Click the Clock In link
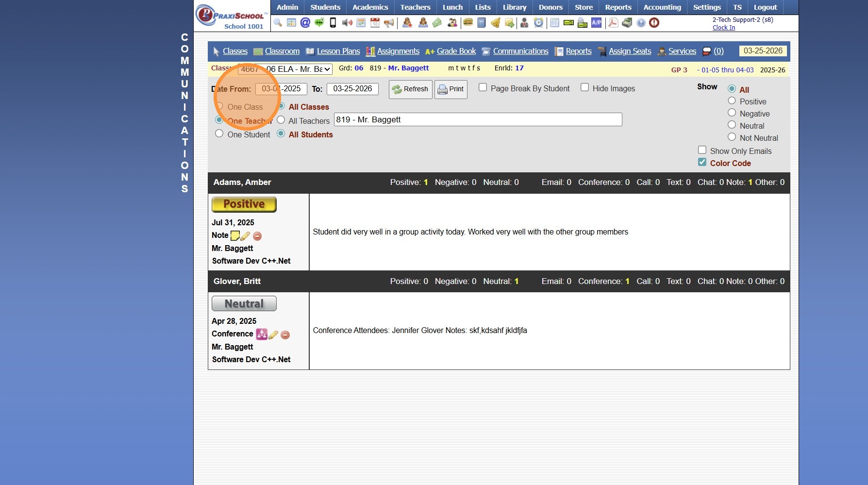Image resolution: width=868 pixels, height=485 pixels. tap(724, 28)
